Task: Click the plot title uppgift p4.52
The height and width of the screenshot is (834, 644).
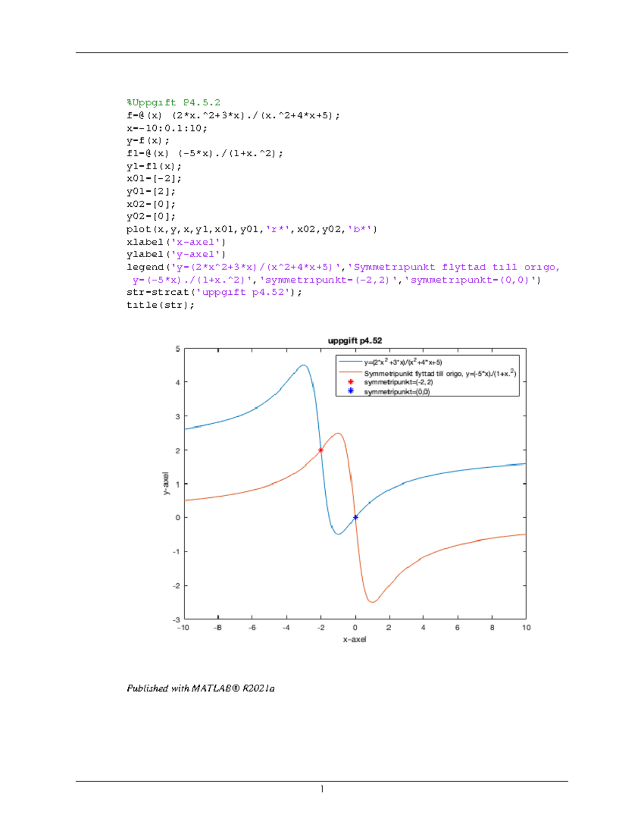Action: [x=356, y=340]
